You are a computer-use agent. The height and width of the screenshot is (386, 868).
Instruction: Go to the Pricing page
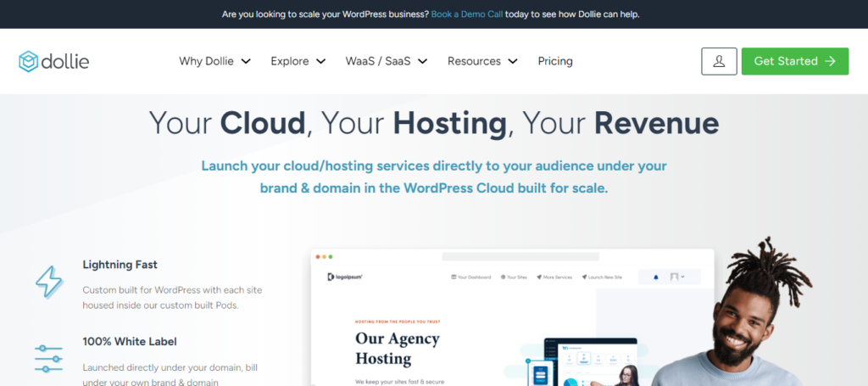point(555,61)
